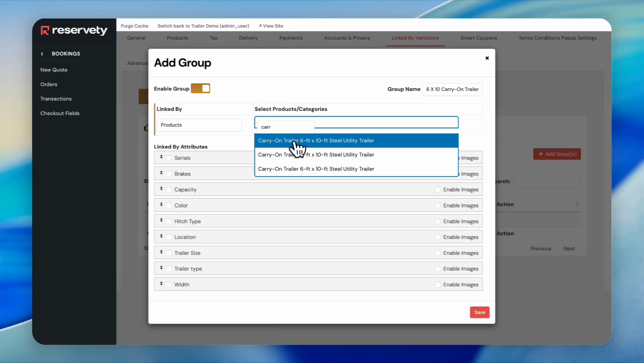Click the Group Name input field
Viewport: 644px width, 363px height.
pos(452,89)
